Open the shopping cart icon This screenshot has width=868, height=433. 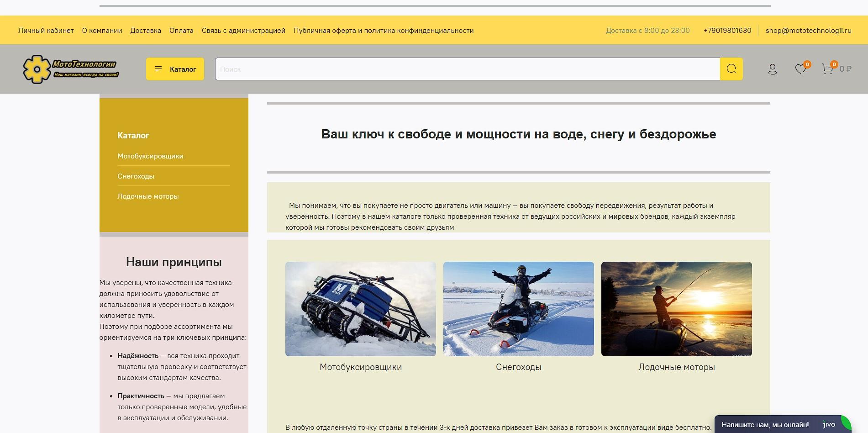click(828, 69)
